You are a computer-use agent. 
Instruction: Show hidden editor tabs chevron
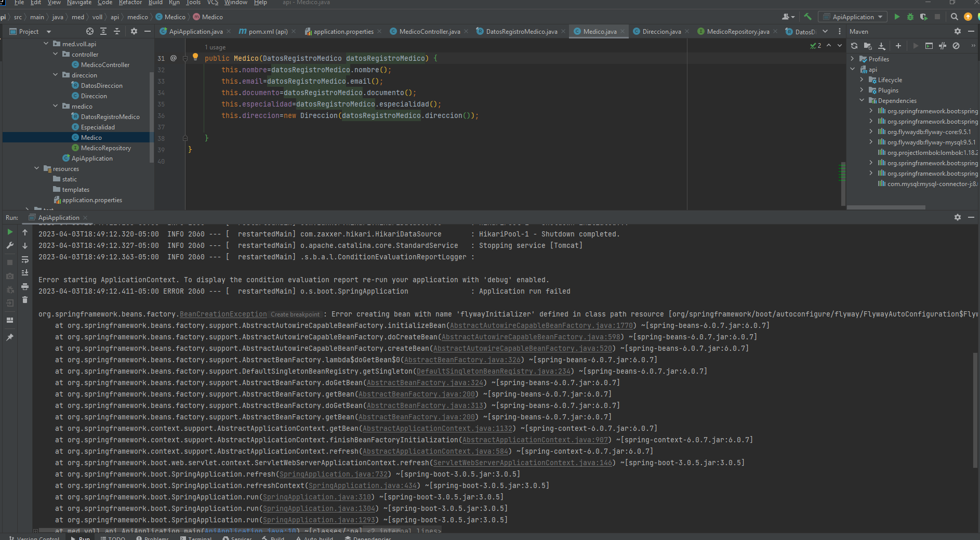(825, 31)
